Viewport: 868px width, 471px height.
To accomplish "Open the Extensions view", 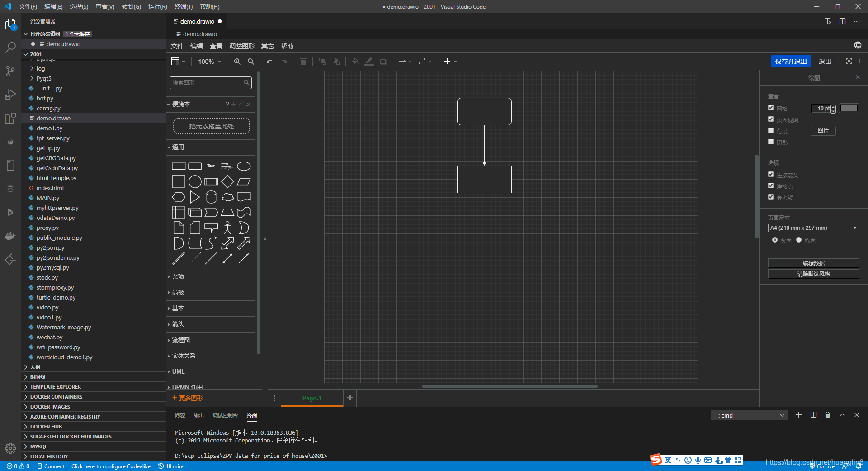I will click(10, 118).
